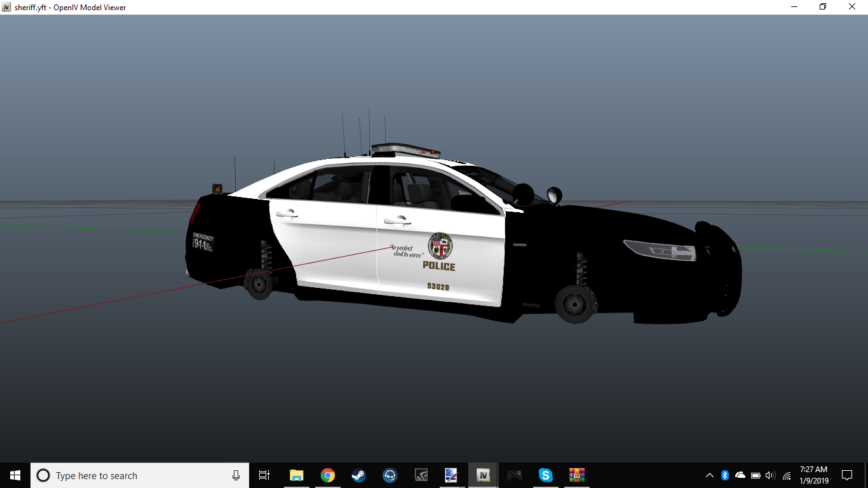
Task: Open the Task View button
Action: [264, 475]
